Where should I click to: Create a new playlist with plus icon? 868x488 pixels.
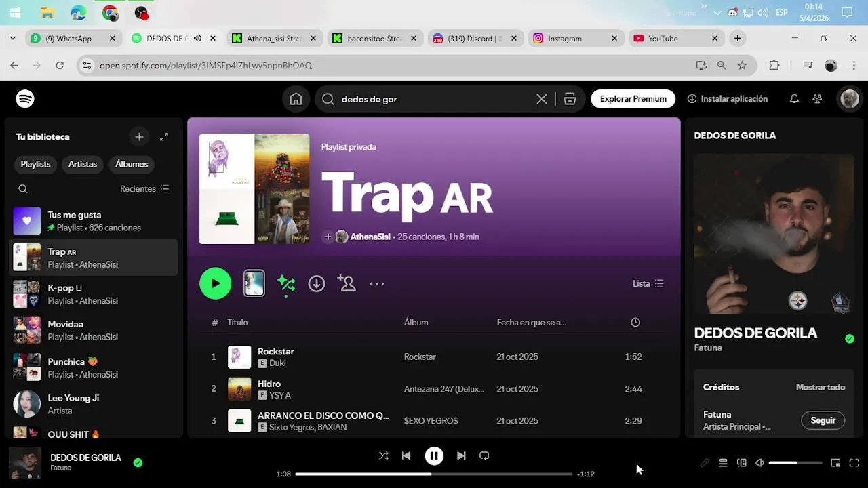click(139, 137)
